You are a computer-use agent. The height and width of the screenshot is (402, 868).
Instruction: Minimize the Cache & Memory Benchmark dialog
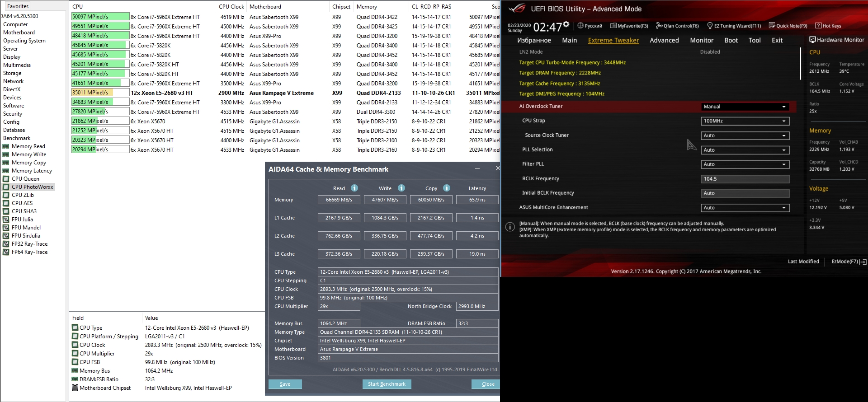click(x=477, y=168)
